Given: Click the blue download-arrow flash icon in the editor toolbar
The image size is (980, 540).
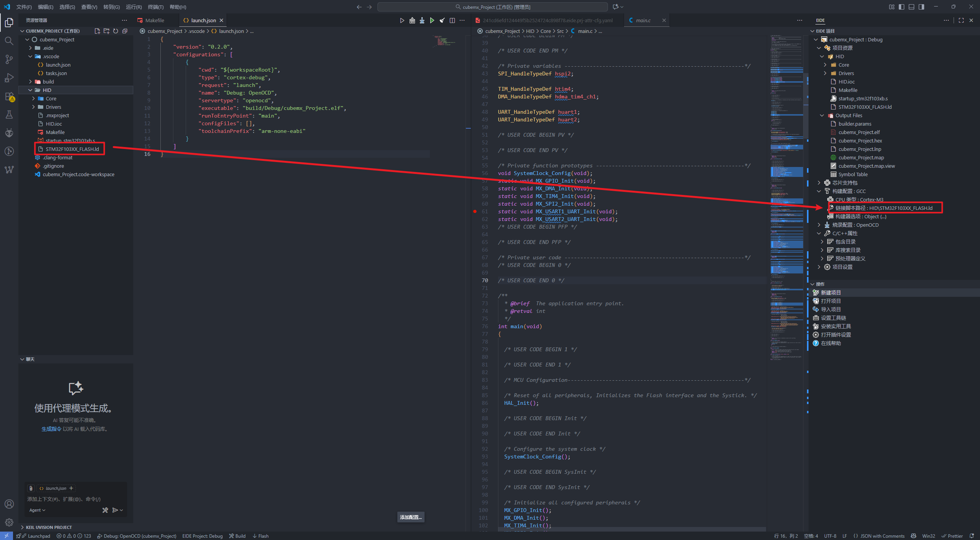Looking at the screenshot, I should tap(422, 20).
